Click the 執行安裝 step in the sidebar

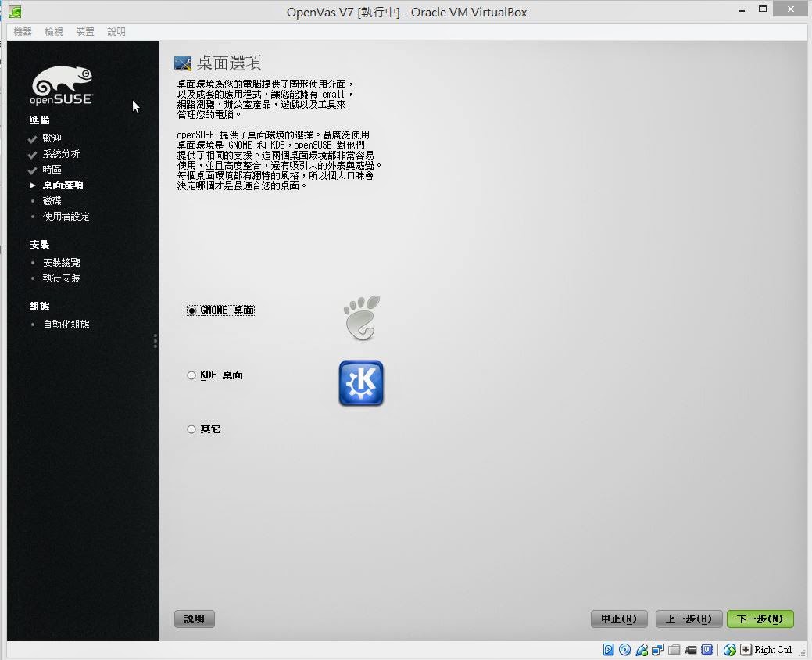[x=61, y=278]
